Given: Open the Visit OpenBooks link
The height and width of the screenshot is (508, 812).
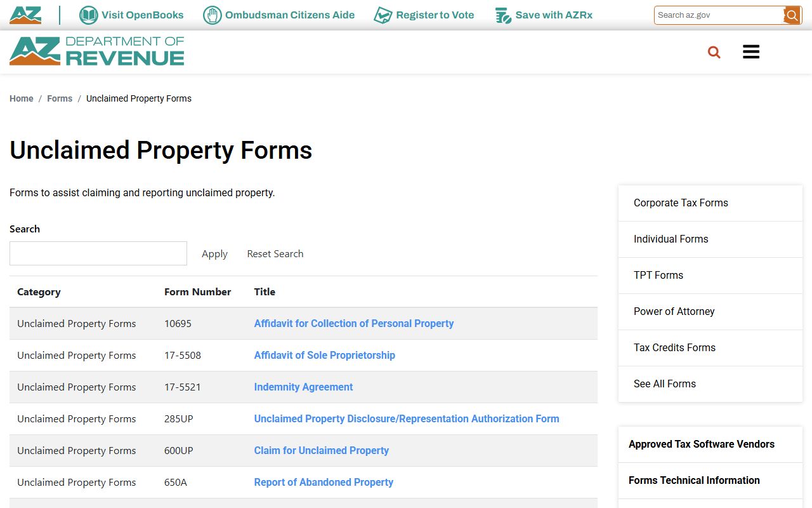Looking at the screenshot, I should [142, 15].
